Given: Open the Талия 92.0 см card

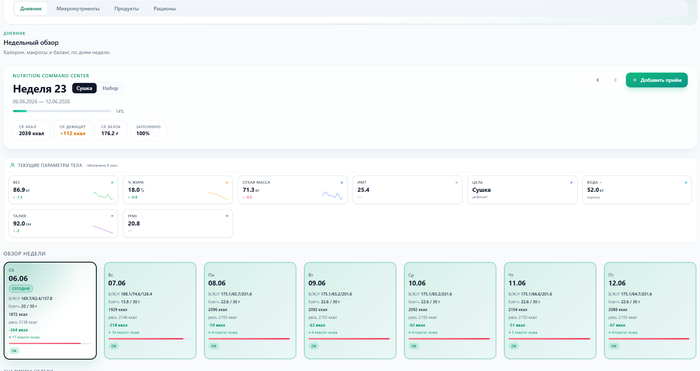Looking at the screenshot, I should pyautogui.click(x=63, y=223).
